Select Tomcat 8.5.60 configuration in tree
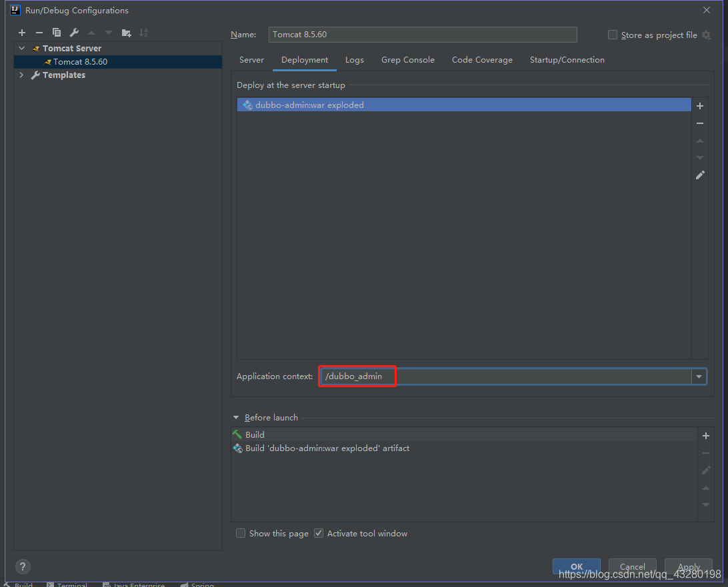 click(x=118, y=62)
